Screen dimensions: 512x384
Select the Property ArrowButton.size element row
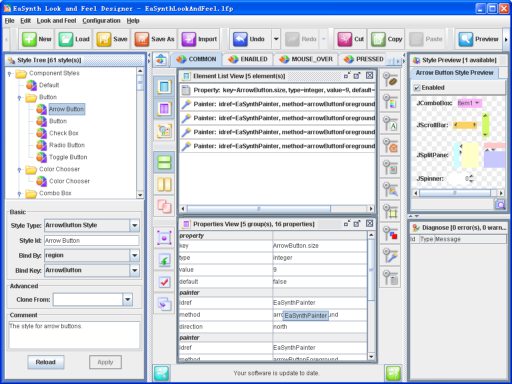pos(278,90)
